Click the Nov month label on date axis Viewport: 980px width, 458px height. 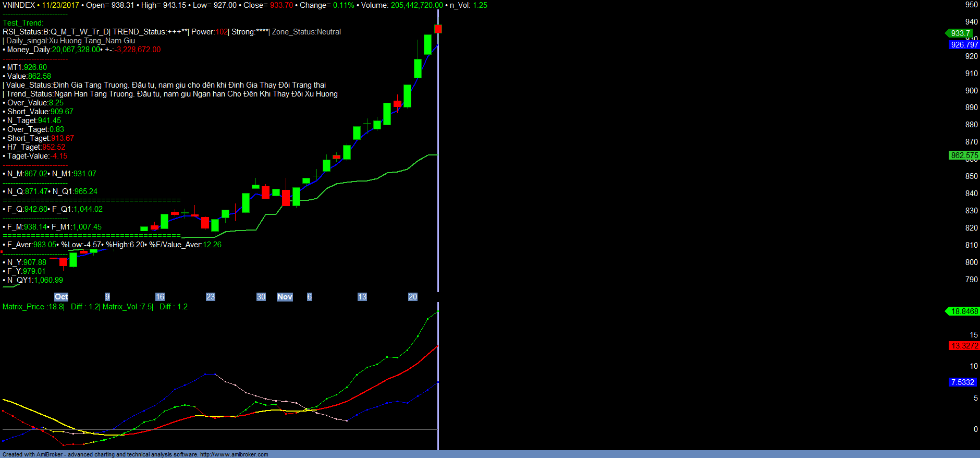285,297
